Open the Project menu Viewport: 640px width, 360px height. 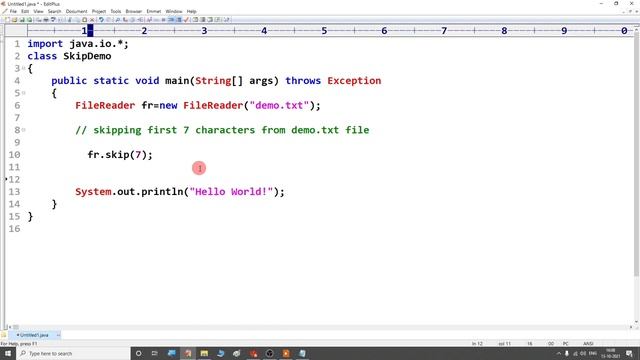(99, 11)
